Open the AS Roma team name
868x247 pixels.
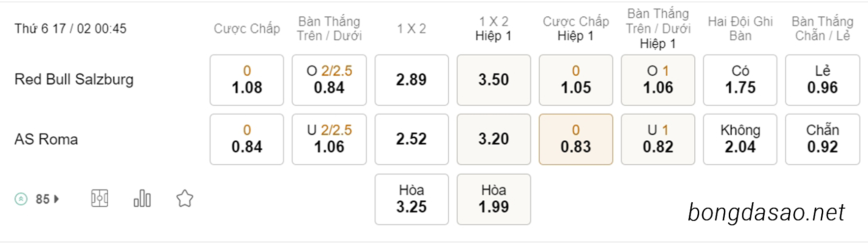tap(46, 139)
